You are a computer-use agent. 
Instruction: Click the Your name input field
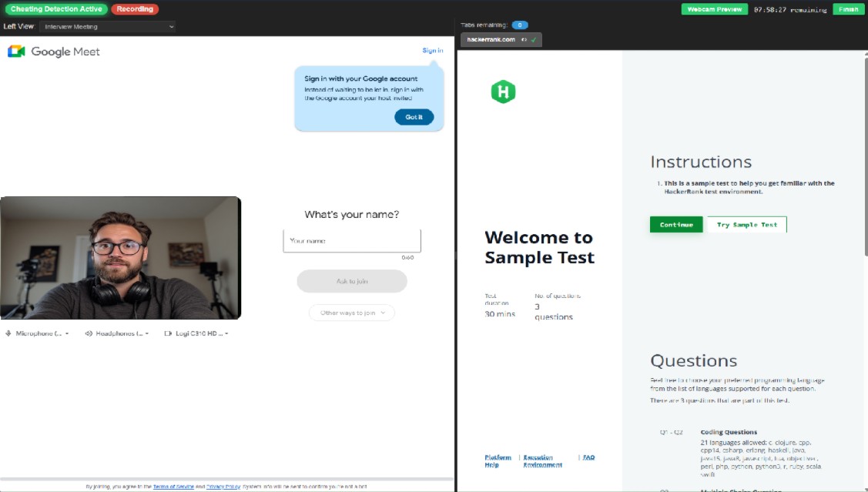[351, 240]
